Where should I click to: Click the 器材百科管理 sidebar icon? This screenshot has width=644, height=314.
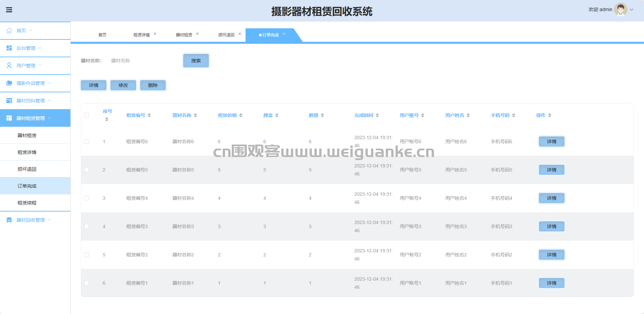pyautogui.click(x=9, y=101)
